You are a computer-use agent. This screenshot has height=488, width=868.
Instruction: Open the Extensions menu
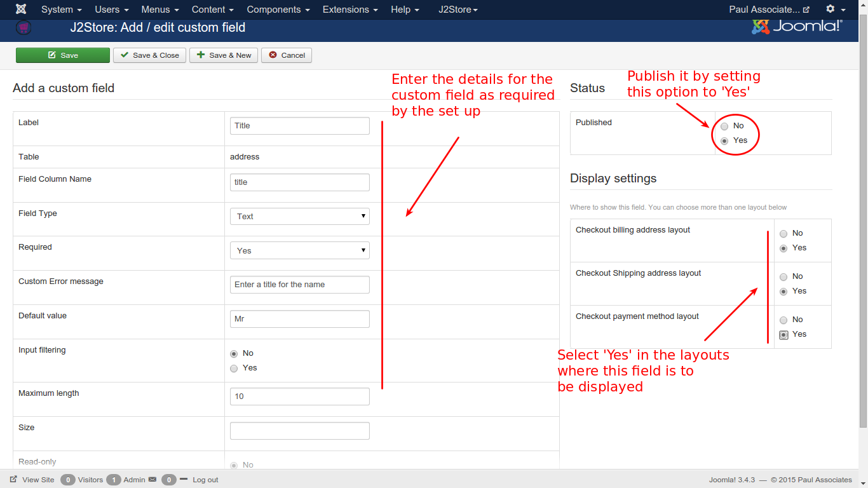(x=349, y=10)
